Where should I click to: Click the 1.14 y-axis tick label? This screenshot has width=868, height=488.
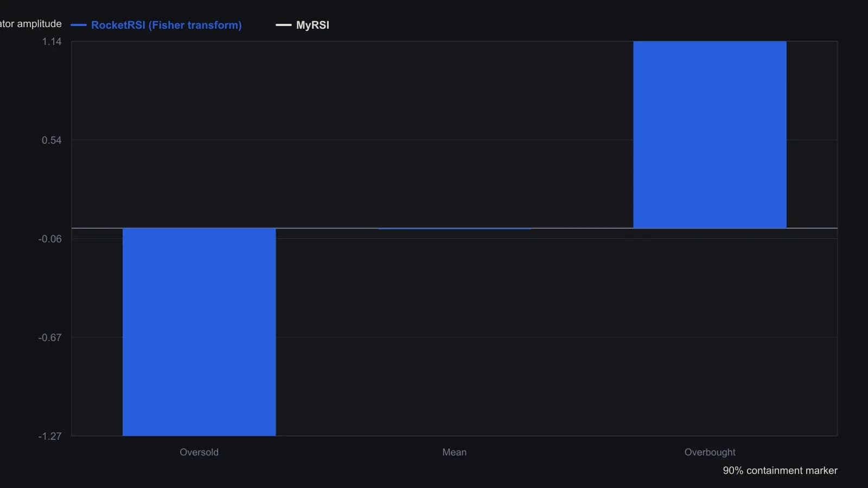tap(52, 42)
